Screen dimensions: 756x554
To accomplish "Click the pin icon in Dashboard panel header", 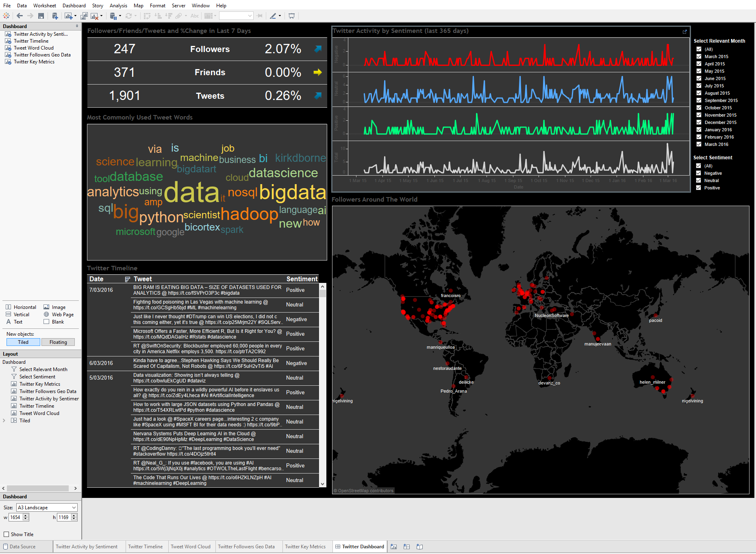I will click(77, 26).
